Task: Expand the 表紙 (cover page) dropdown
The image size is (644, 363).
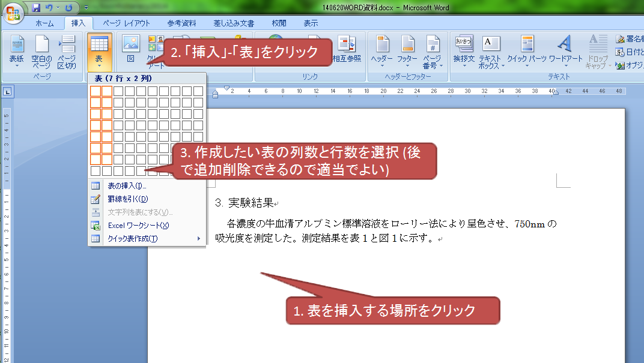Action: click(16, 51)
